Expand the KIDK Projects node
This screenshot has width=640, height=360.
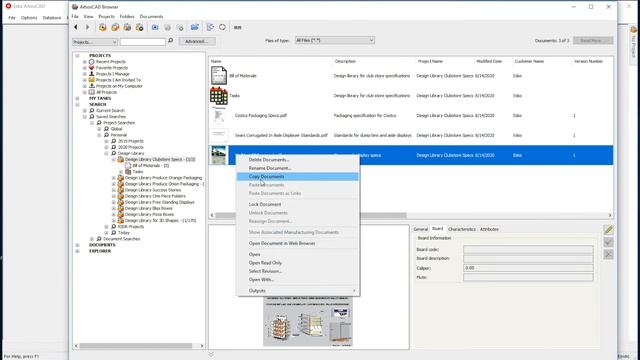coord(107,227)
